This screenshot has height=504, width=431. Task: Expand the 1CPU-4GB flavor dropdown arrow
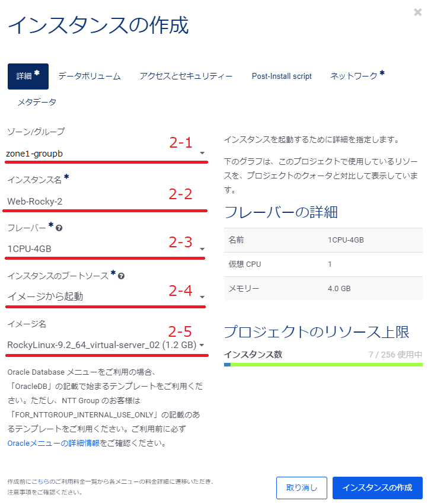point(202,249)
